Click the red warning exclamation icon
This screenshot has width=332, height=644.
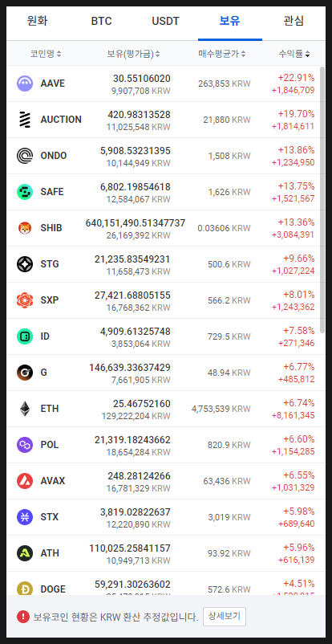(23, 617)
